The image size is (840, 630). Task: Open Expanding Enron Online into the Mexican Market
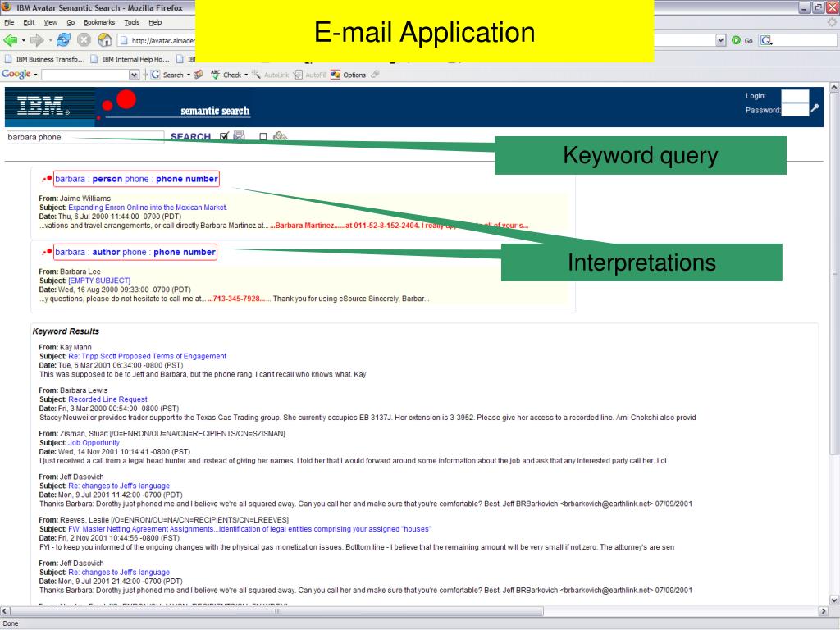coord(148,208)
